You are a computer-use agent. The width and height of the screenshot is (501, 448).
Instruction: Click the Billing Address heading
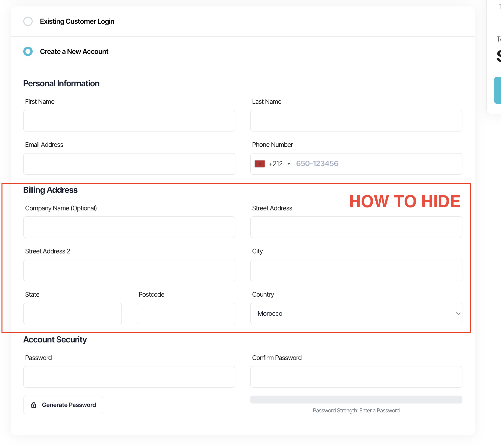[50, 190]
